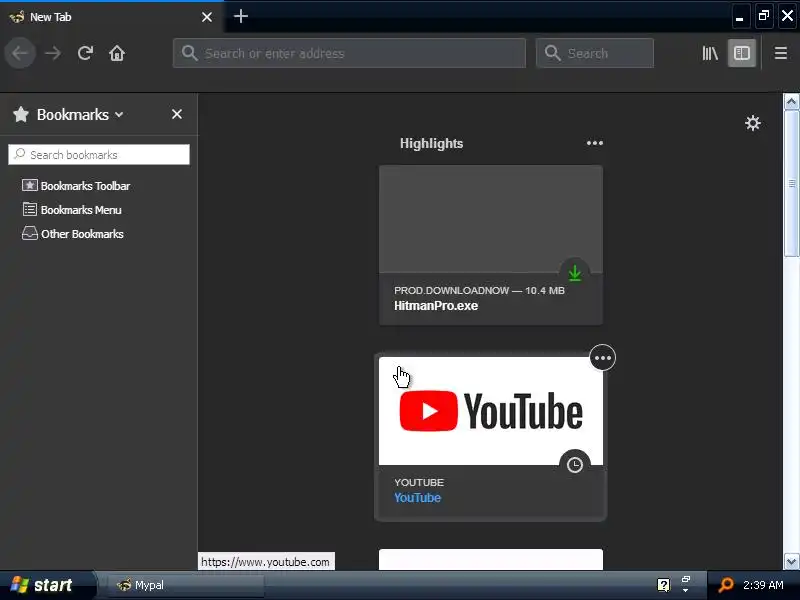Select Mypal in the taskbar
Image resolution: width=800 pixels, height=600 pixels.
pyautogui.click(x=187, y=585)
